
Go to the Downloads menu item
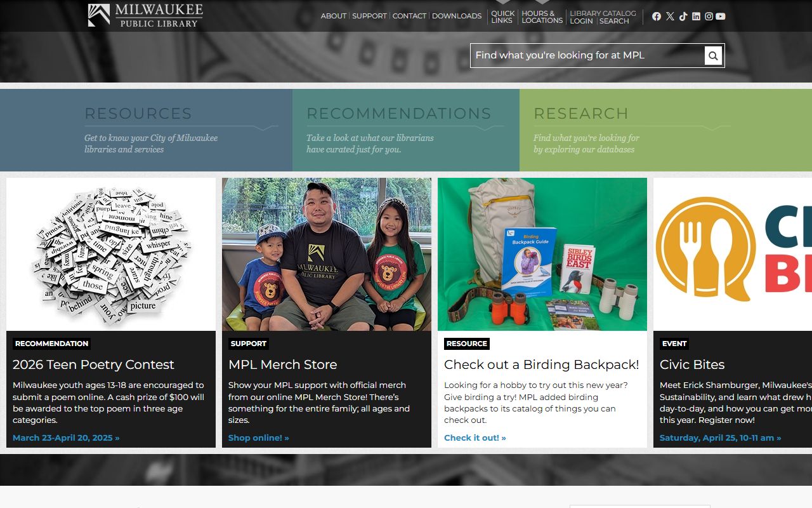[457, 16]
